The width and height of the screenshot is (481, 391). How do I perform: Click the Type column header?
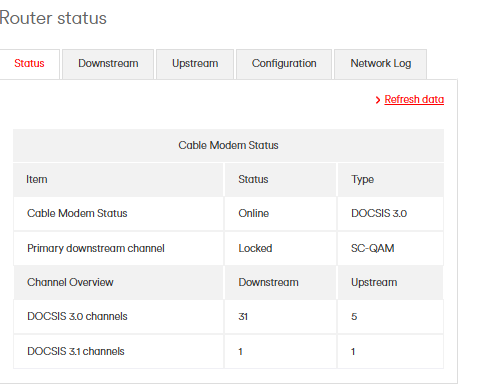(362, 180)
